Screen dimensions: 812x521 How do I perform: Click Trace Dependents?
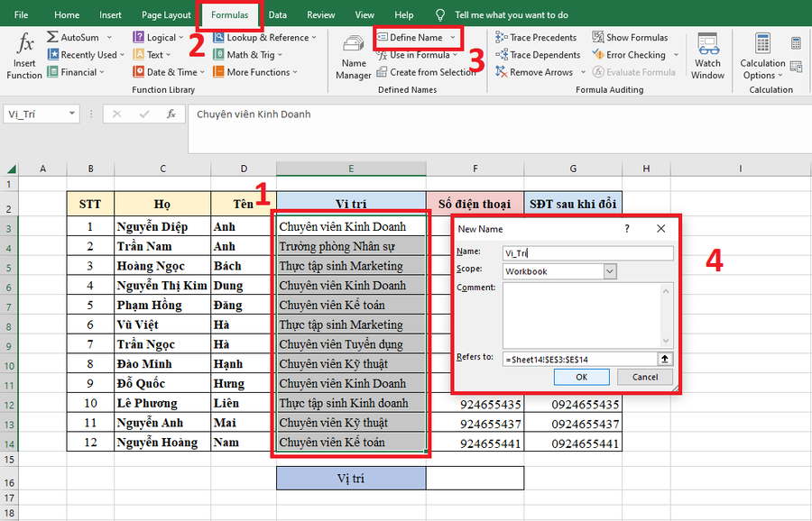538,55
